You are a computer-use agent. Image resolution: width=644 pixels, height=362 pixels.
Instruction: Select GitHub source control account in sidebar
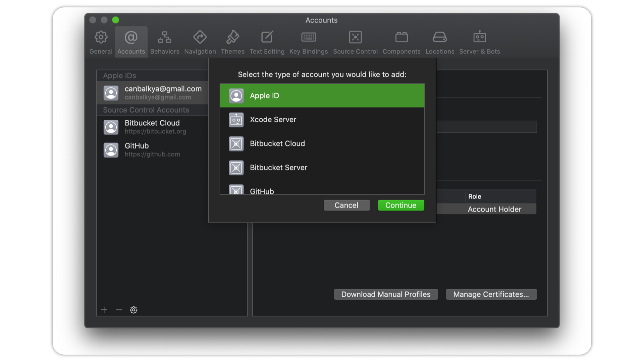[x=152, y=150]
